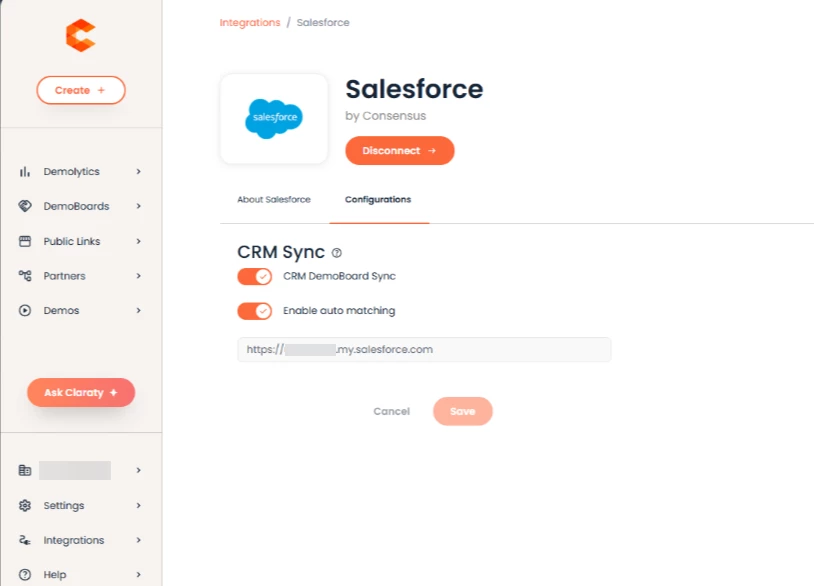Viewport: 814px width, 586px height.
Task: Click the Demos play icon
Action: tap(25, 310)
